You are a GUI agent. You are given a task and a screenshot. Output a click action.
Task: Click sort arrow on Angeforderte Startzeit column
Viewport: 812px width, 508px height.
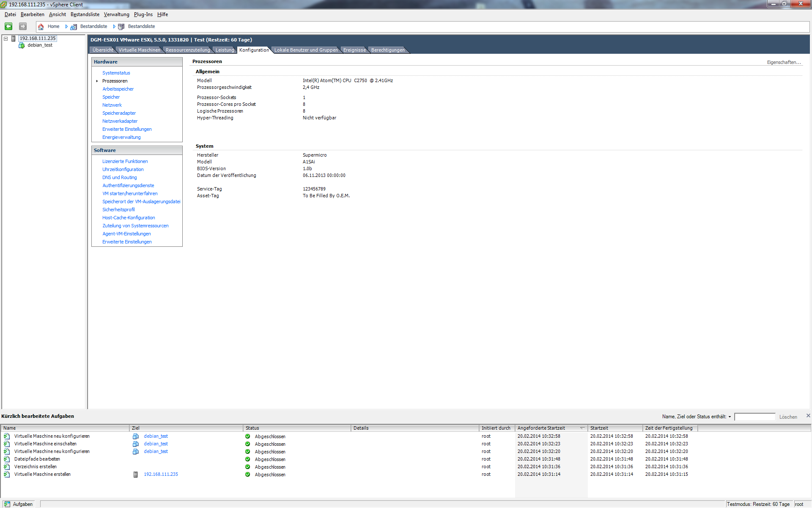(582, 428)
